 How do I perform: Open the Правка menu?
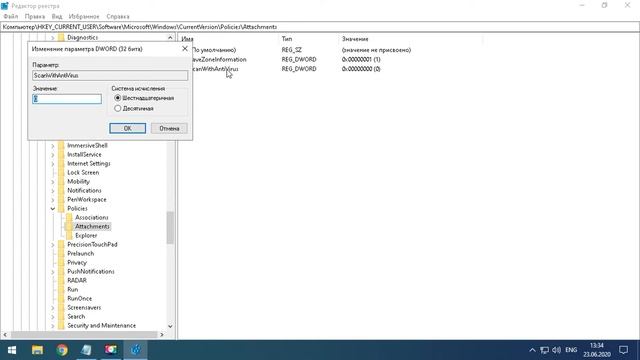35,16
